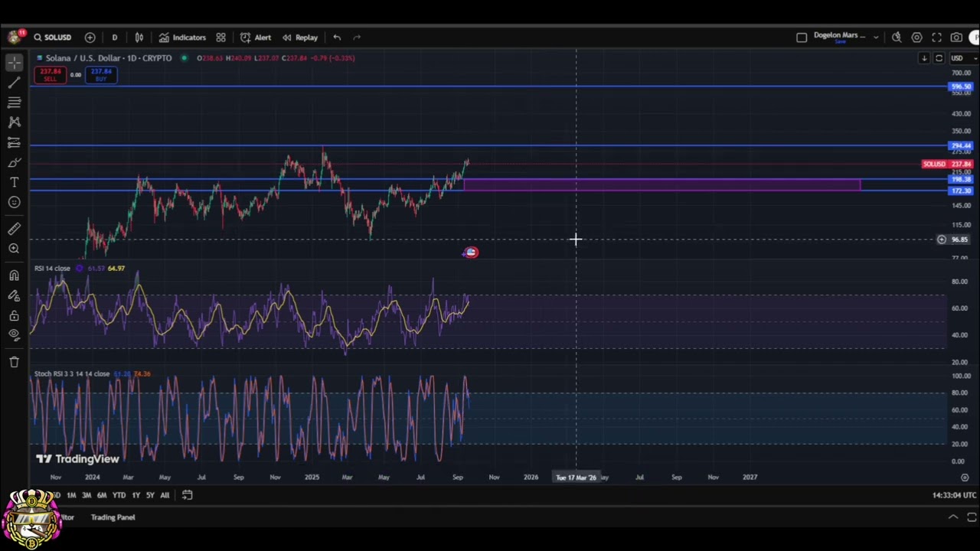Select the purple rectangle zone drawing
The image size is (980, 551).
click(661, 184)
